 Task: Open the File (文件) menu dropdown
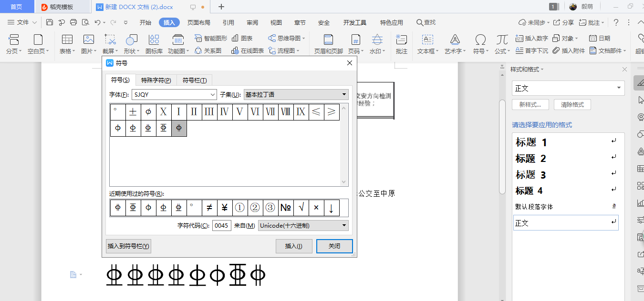[x=22, y=22]
